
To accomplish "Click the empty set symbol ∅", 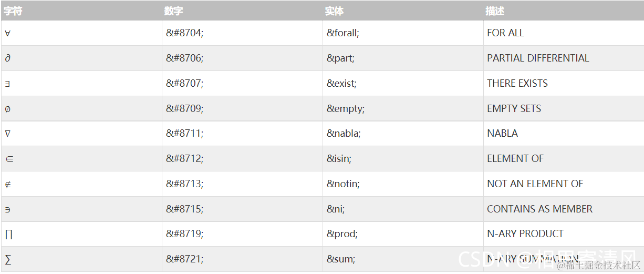I will [7, 109].
